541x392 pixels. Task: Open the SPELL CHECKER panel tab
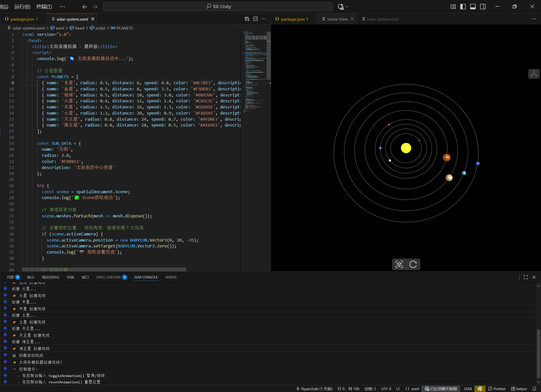[x=112, y=277]
